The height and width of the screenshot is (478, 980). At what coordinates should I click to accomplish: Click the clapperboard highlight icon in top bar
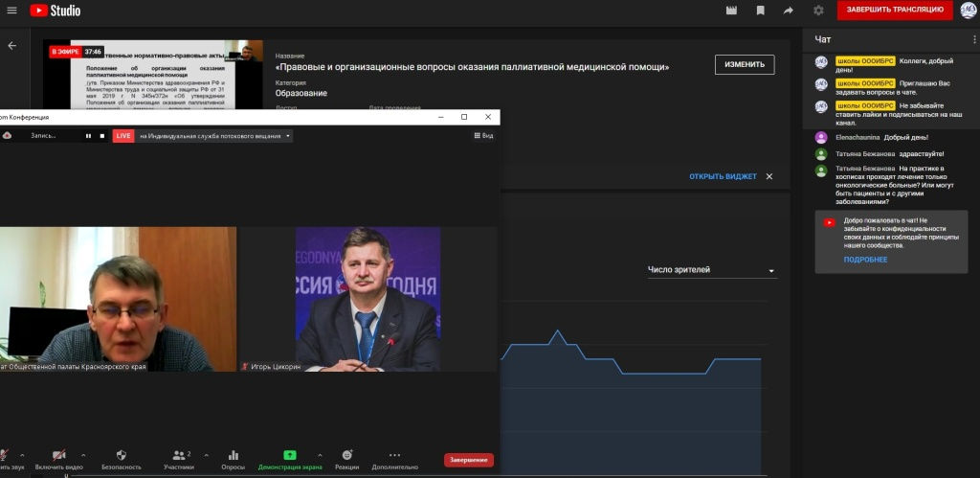click(x=732, y=11)
